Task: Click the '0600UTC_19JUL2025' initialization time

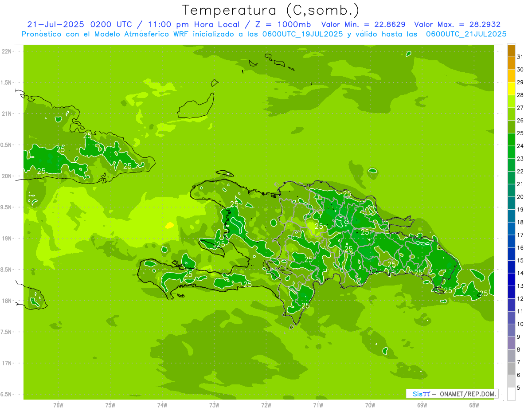Action: [x=301, y=34]
